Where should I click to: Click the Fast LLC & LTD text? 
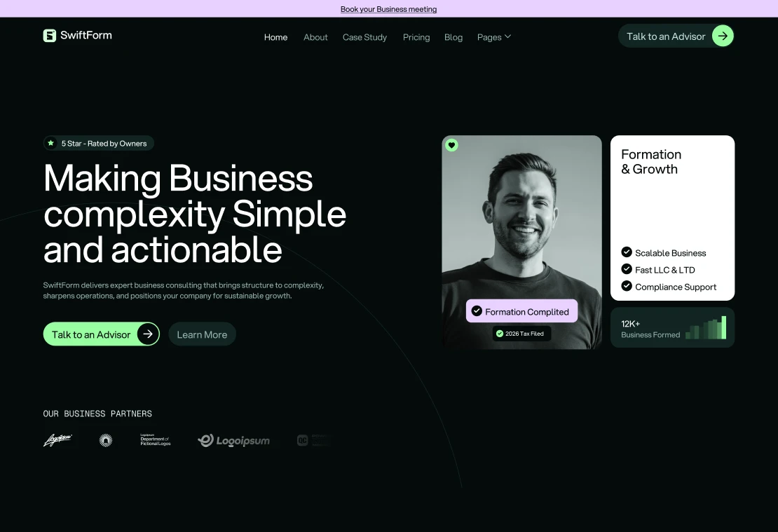click(665, 270)
